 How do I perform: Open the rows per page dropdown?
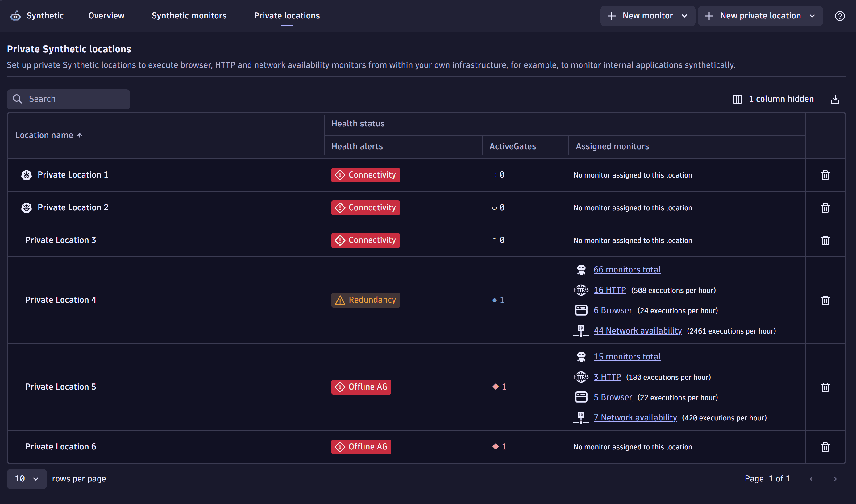click(27, 478)
